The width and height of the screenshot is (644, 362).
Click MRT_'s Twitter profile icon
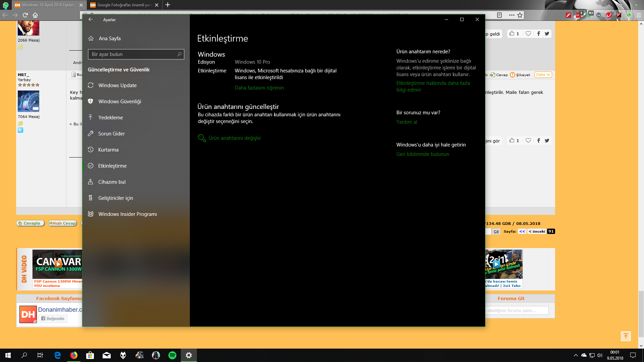(20, 130)
